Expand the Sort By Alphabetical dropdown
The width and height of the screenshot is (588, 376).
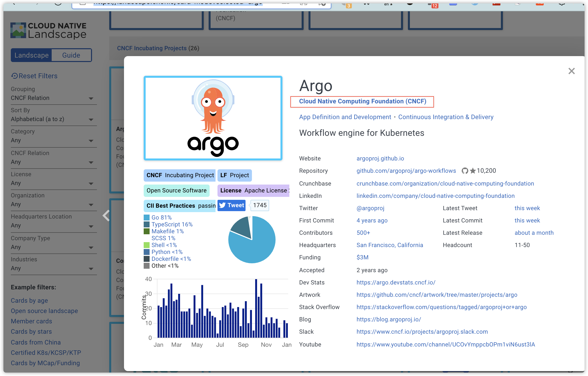coord(52,119)
